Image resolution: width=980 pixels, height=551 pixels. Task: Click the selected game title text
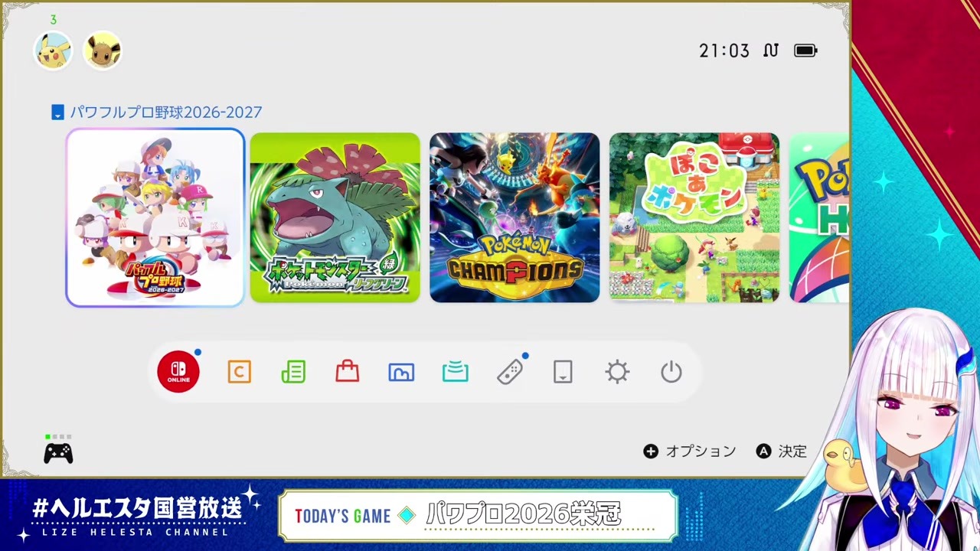[x=166, y=112]
